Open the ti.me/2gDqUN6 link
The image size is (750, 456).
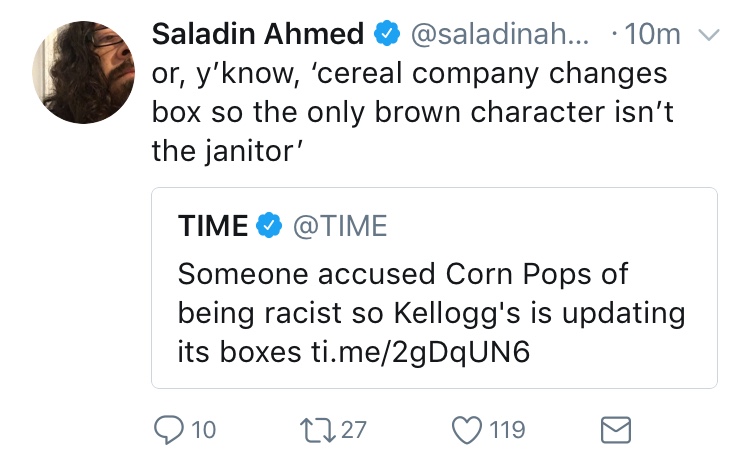420,352
